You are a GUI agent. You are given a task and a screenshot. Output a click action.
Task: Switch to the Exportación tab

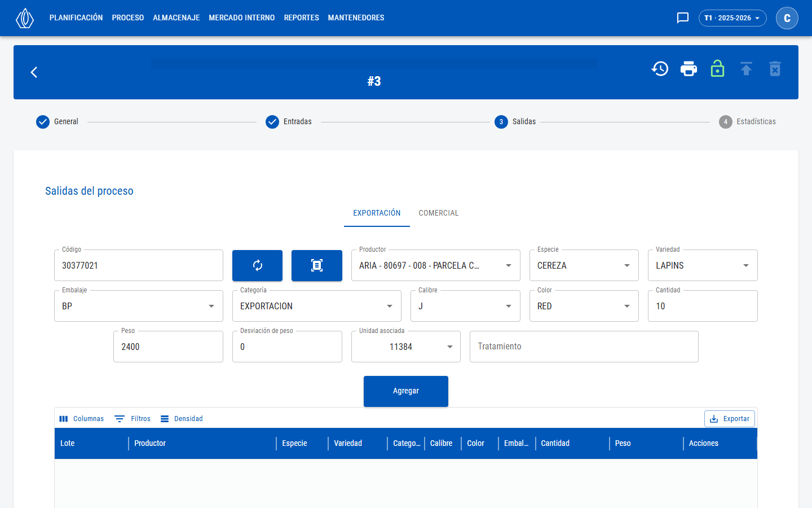tap(377, 213)
